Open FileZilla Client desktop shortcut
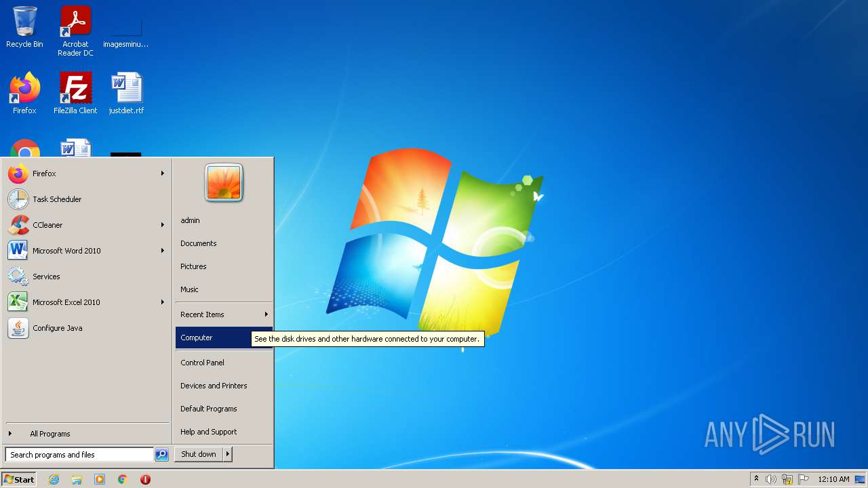The image size is (868, 488). pyautogui.click(x=75, y=93)
